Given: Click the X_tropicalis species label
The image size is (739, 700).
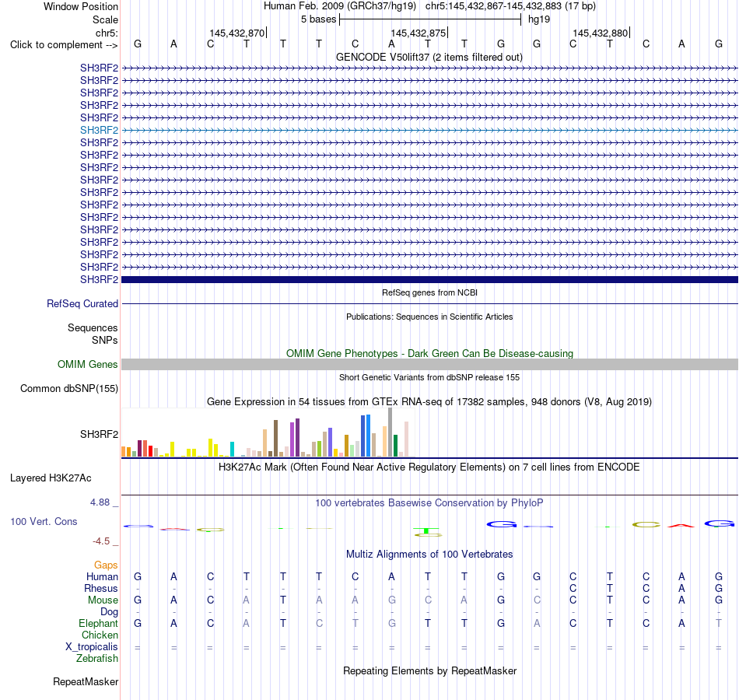Looking at the screenshot, I should pos(92,647).
